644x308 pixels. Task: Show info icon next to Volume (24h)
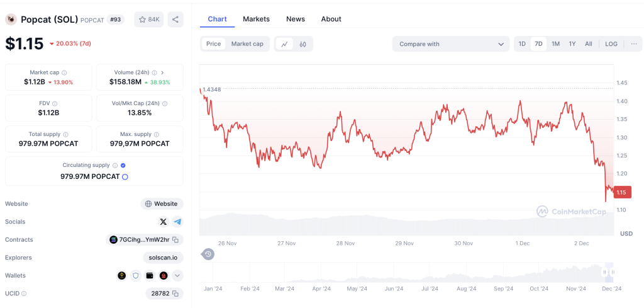coord(154,72)
